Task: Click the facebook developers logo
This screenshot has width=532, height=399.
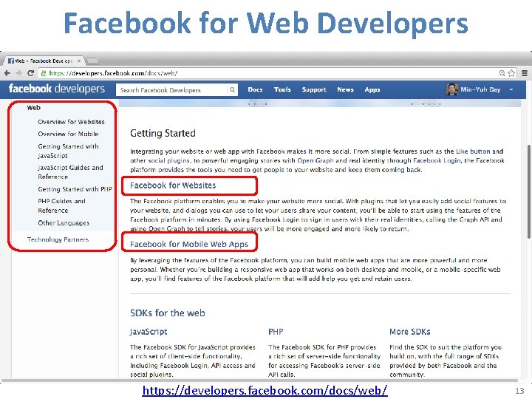Action: pyautogui.click(x=57, y=89)
